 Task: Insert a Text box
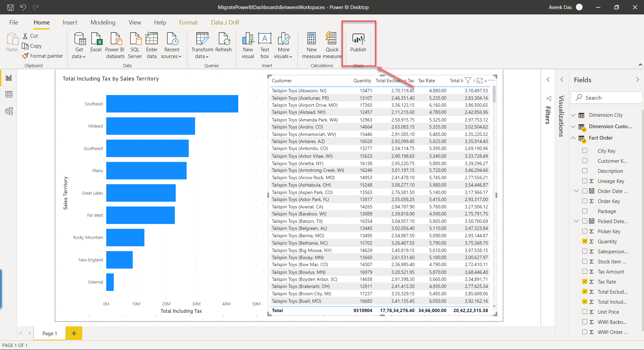(264, 45)
